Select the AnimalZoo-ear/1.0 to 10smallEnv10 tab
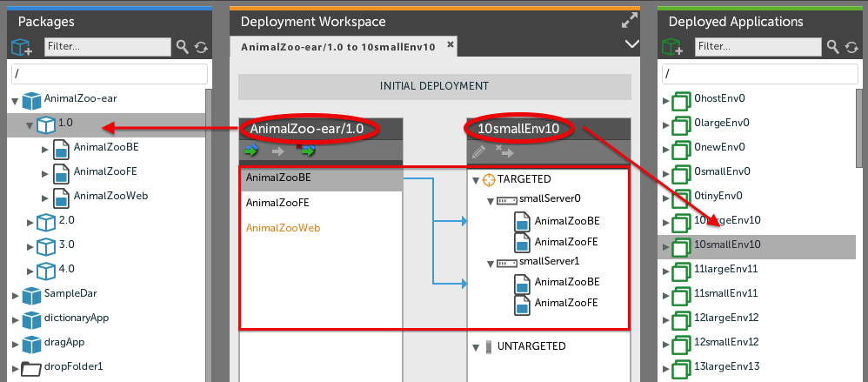868x382 pixels. coord(337,46)
